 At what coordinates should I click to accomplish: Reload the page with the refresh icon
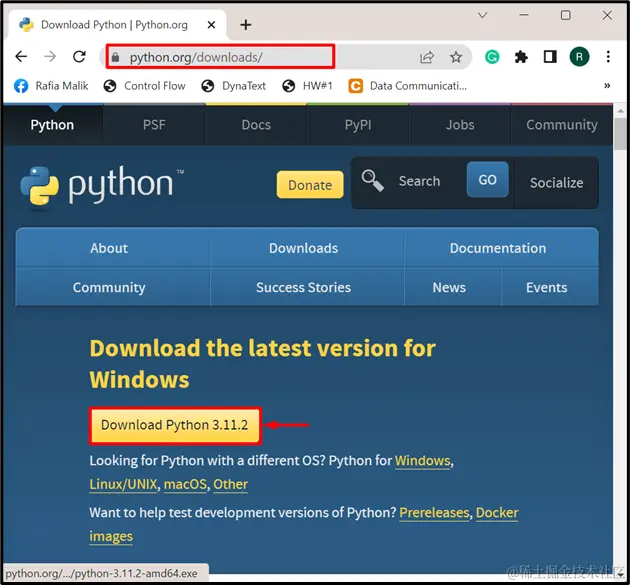(79, 57)
